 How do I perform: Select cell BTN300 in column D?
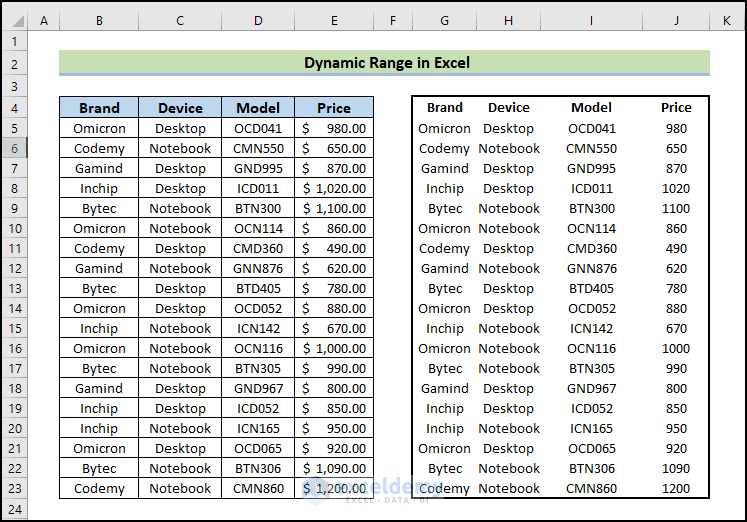[258, 208]
